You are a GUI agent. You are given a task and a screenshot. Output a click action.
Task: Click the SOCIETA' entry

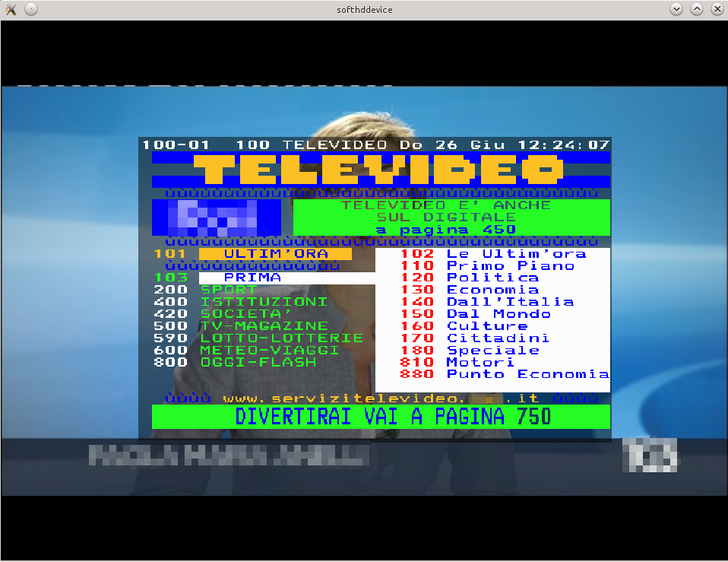tap(246, 314)
